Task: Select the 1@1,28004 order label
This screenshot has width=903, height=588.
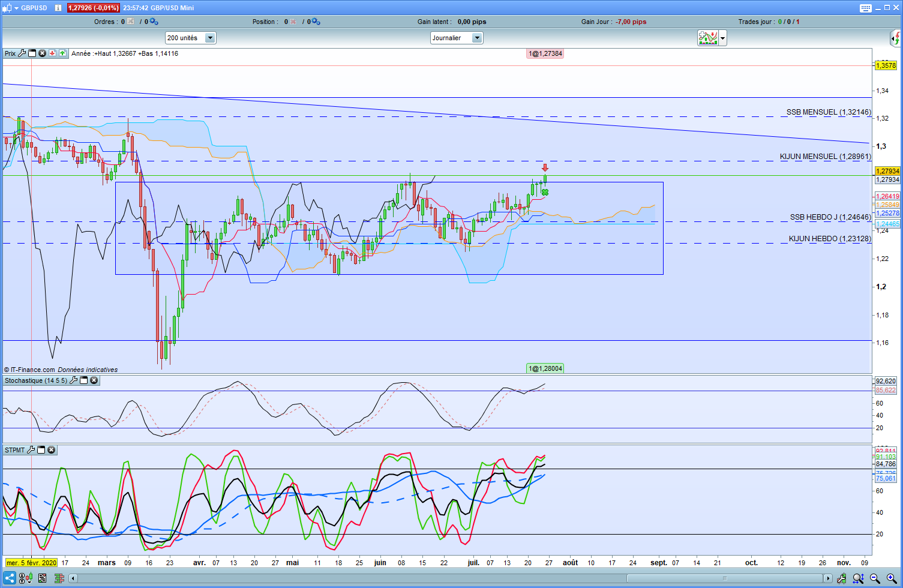Action: click(x=545, y=368)
